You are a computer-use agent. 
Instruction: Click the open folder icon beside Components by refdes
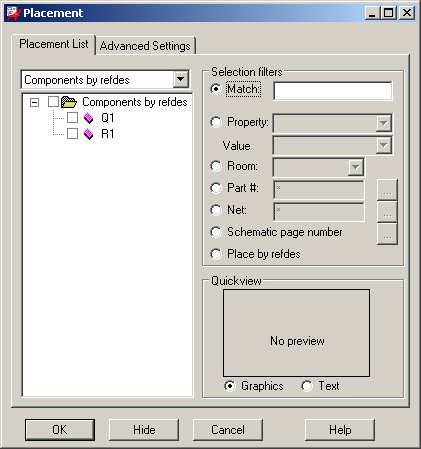point(69,102)
